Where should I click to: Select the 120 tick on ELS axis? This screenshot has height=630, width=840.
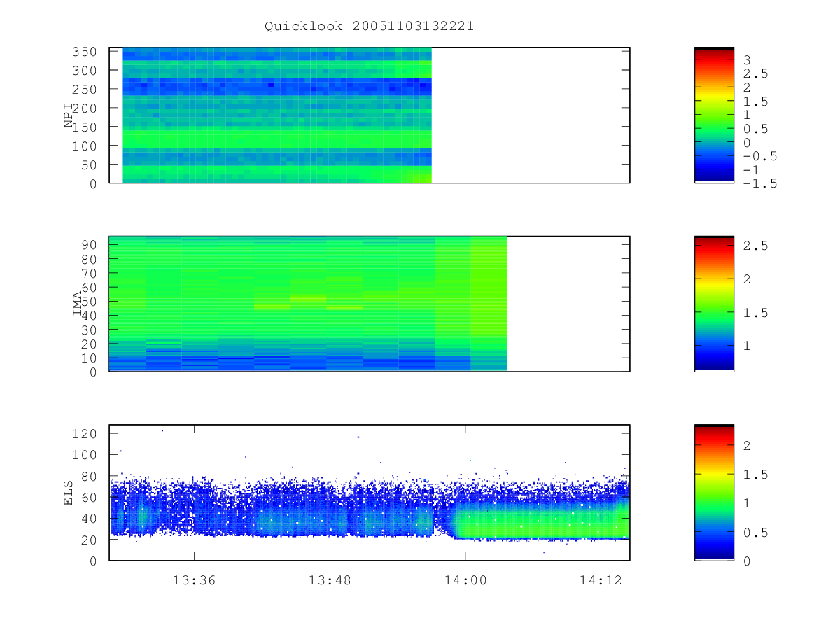86,434
